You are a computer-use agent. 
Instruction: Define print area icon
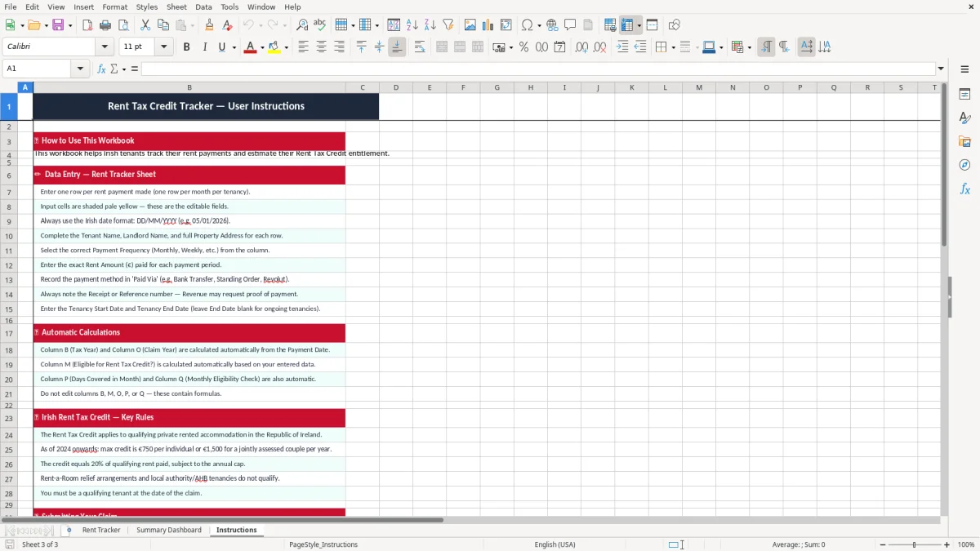point(610,24)
